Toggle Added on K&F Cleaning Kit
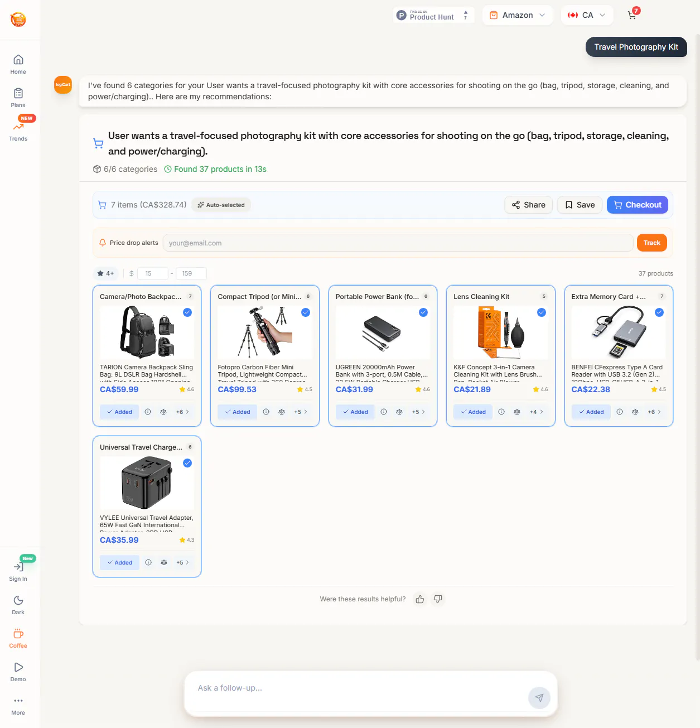 click(x=473, y=412)
